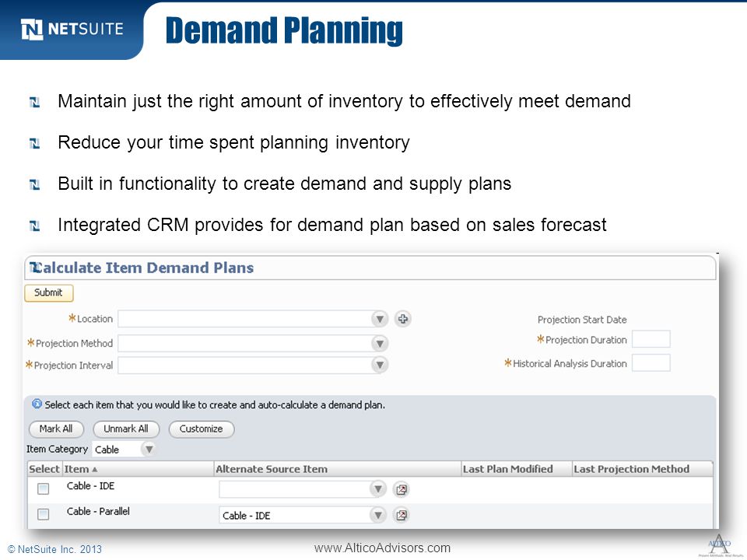Open popup icon for Cable - Parallel row
Image resolution: width=747 pixels, height=560 pixels.
click(402, 515)
